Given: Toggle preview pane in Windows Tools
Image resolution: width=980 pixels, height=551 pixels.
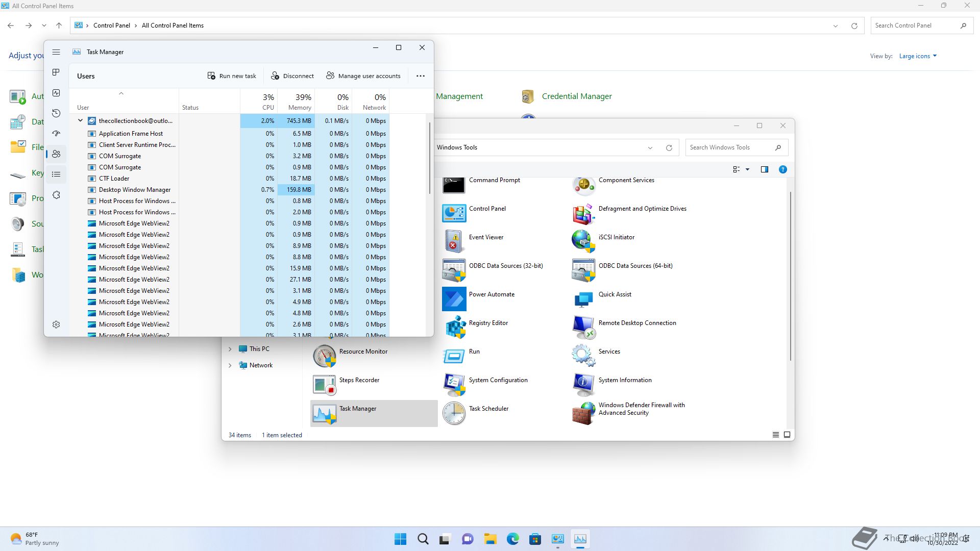Looking at the screenshot, I should coord(765,169).
